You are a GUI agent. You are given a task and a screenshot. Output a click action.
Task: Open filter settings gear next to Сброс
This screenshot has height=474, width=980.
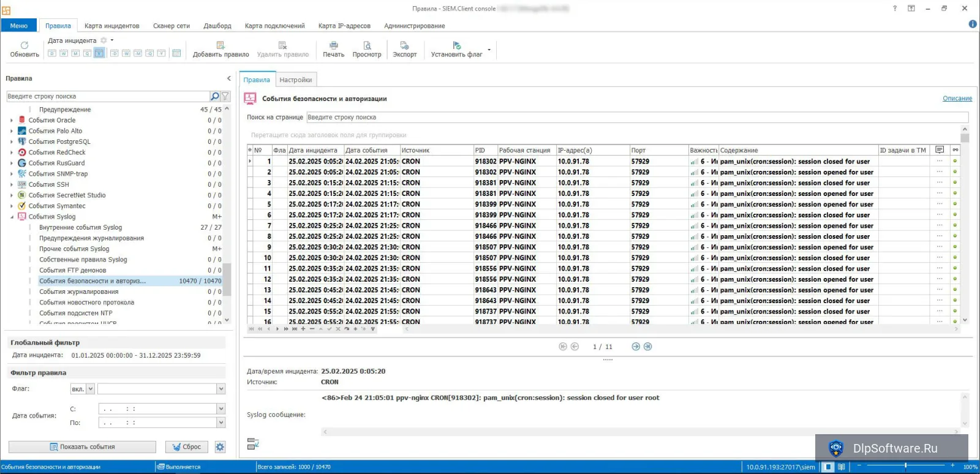click(221, 447)
